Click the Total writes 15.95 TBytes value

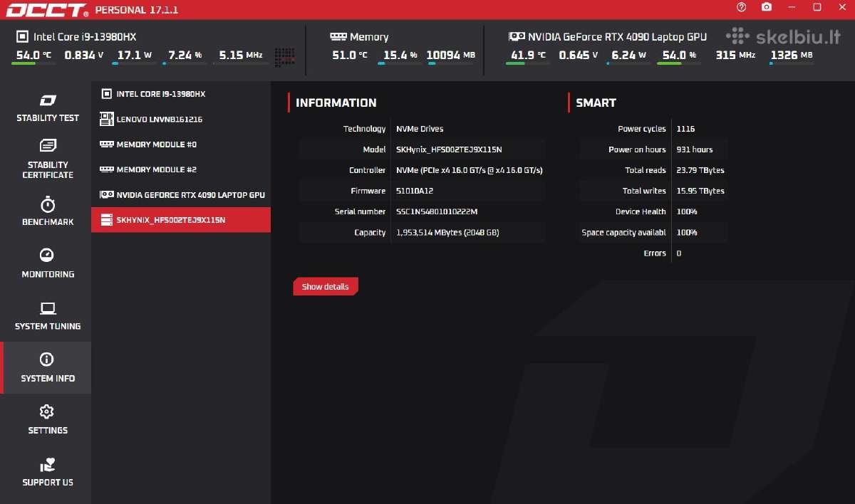[700, 191]
